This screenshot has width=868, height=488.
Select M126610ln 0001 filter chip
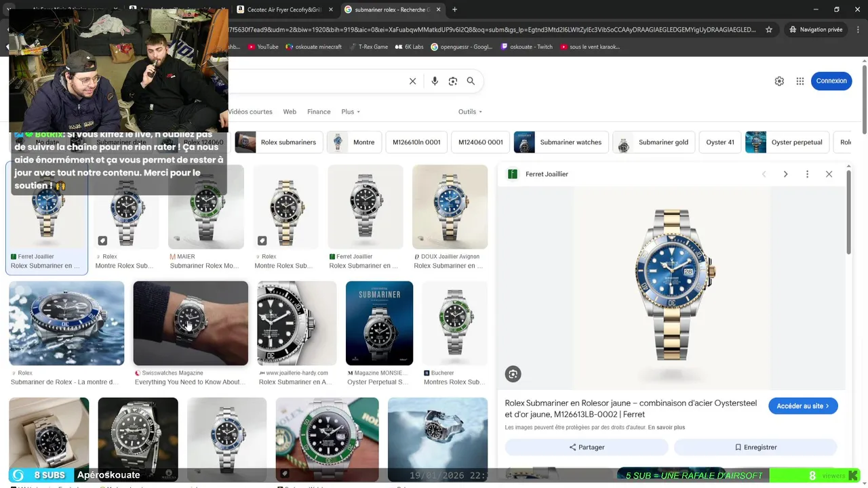pos(416,142)
